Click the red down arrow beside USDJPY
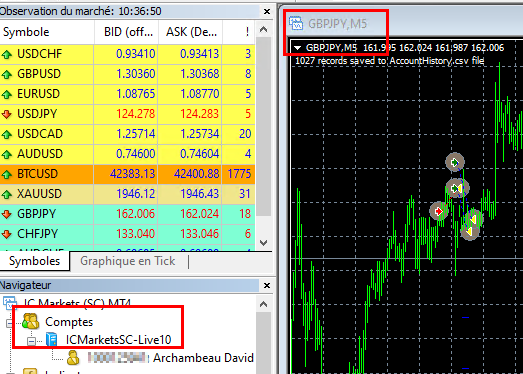 (x=7, y=114)
